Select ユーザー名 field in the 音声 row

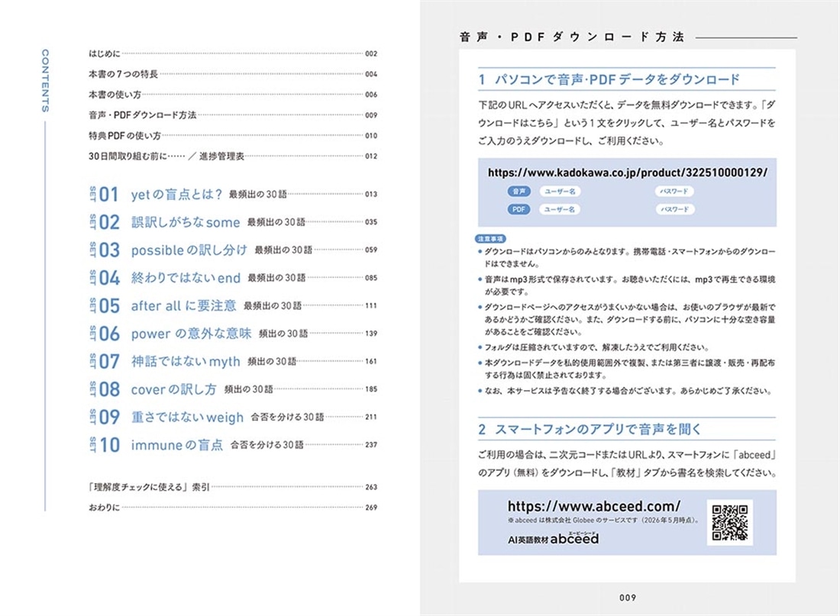pos(559,192)
